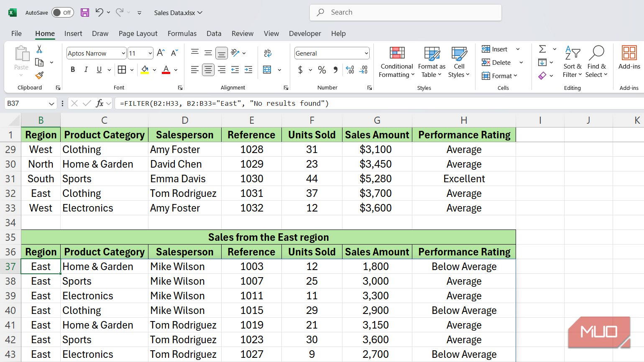
Task: Click the Format cells button
Action: click(x=499, y=76)
